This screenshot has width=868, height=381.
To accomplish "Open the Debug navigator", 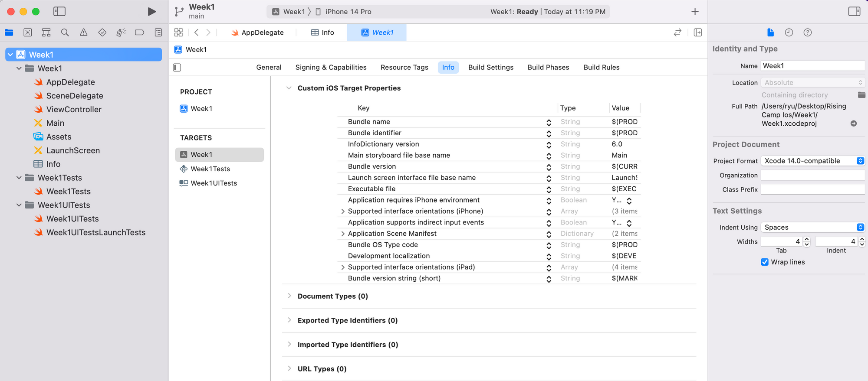I will (121, 33).
